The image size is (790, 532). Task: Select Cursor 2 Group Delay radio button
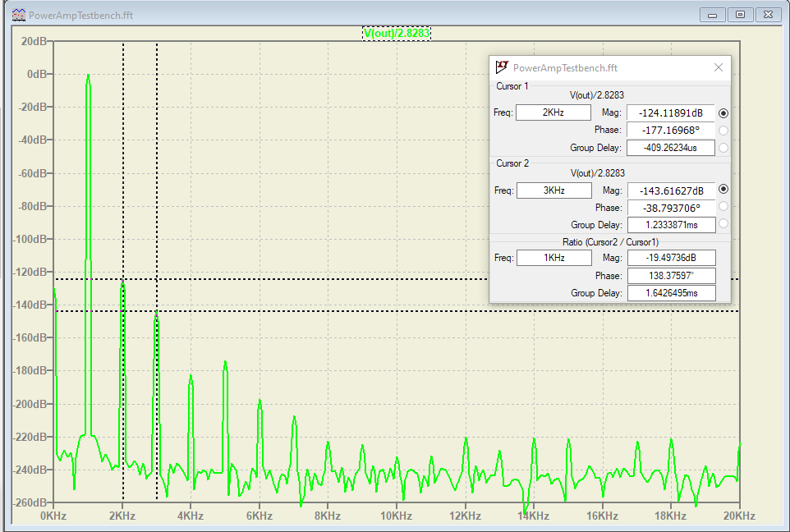[723, 223]
